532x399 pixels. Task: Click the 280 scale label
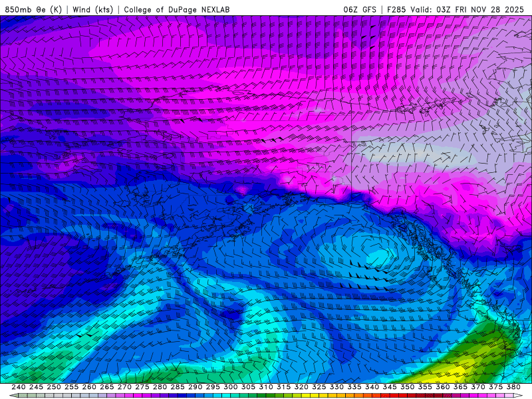(x=160, y=387)
